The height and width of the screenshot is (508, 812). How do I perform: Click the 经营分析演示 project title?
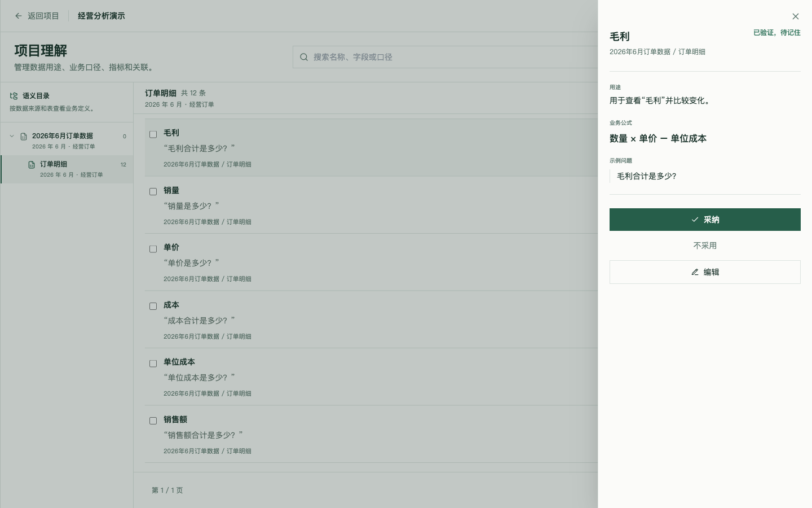tap(101, 16)
